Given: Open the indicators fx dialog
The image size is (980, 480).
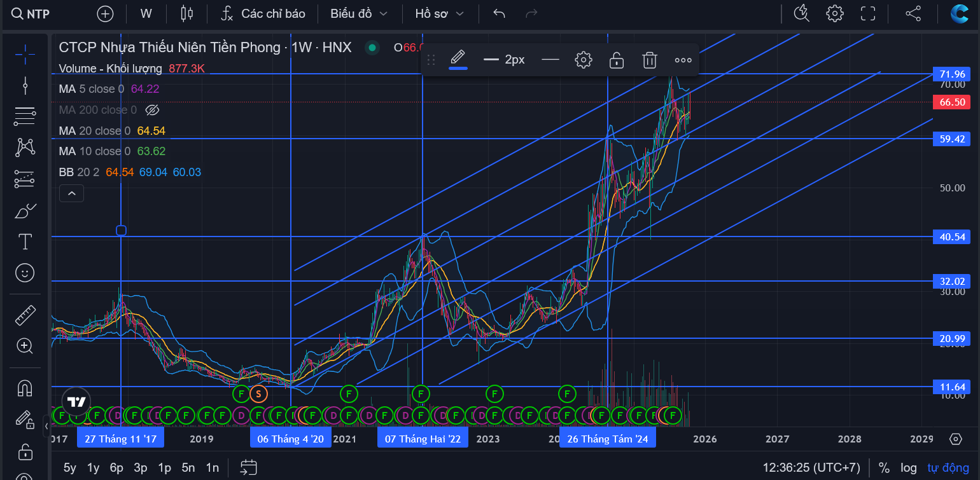Looking at the screenshot, I should (x=227, y=13).
